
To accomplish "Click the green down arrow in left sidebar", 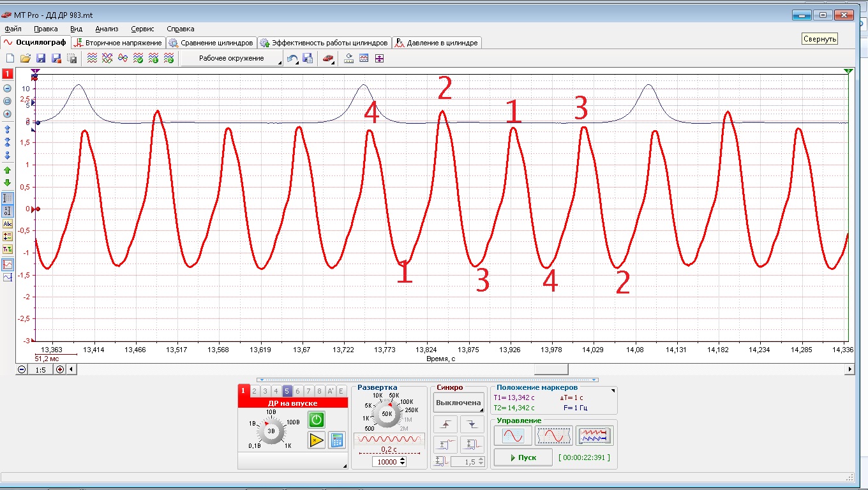I will [8, 182].
